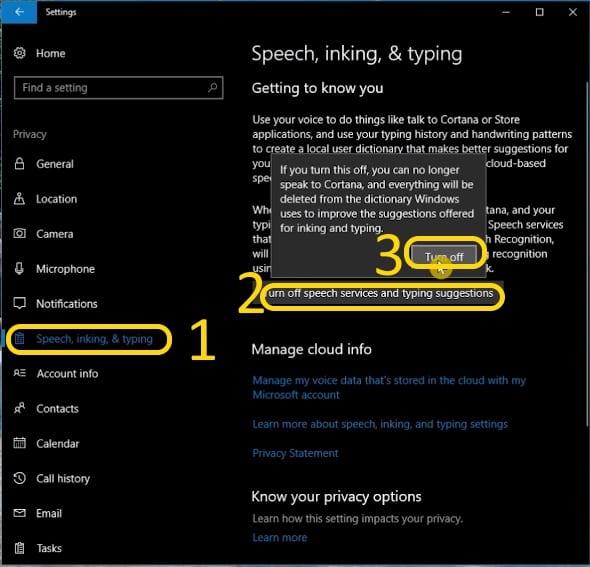Open Manage my voice data cloud link
The height and width of the screenshot is (567, 590).
389,387
